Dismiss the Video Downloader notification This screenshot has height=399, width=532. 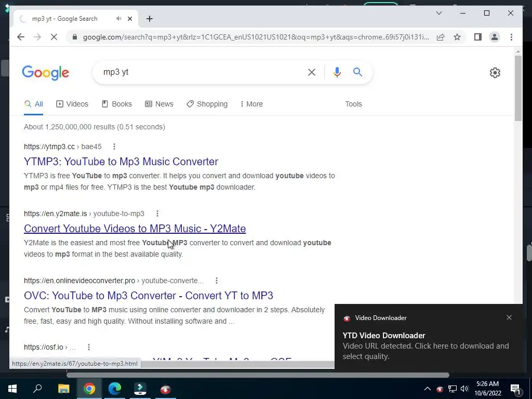pyautogui.click(x=509, y=317)
